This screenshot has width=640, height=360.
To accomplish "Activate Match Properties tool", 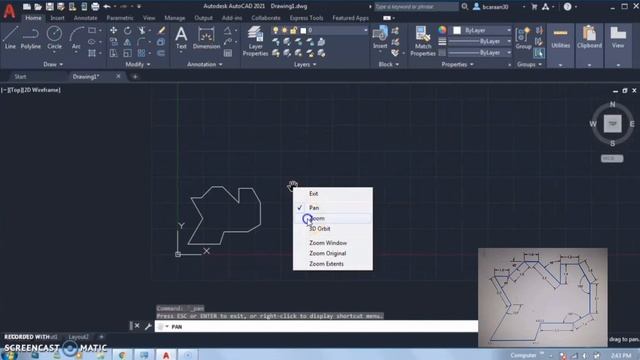I will tap(423, 41).
